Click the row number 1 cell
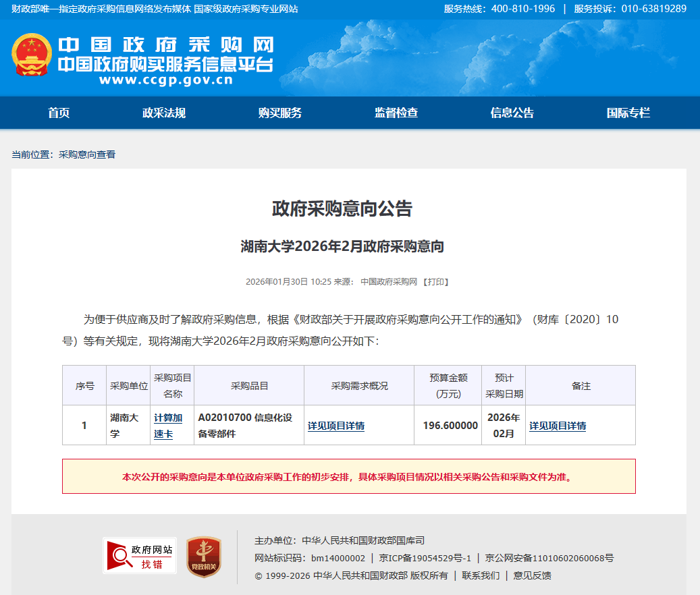The width and height of the screenshot is (700, 595). click(84, 426)
